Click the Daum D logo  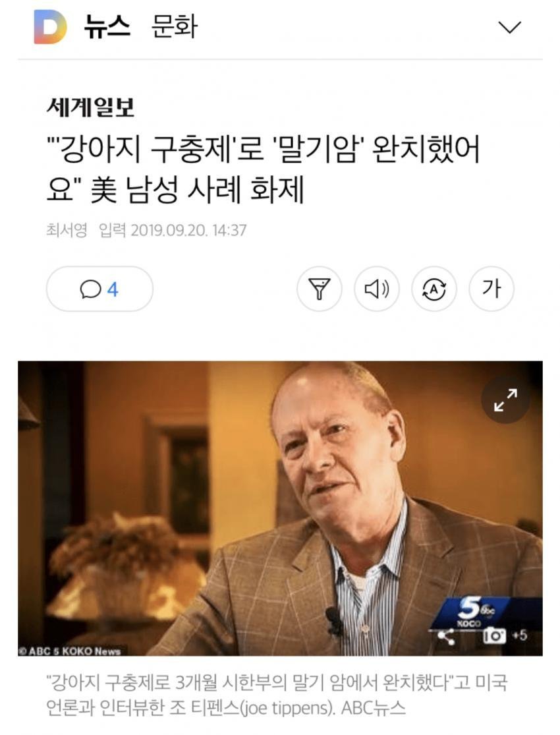[x=50, y=27]
